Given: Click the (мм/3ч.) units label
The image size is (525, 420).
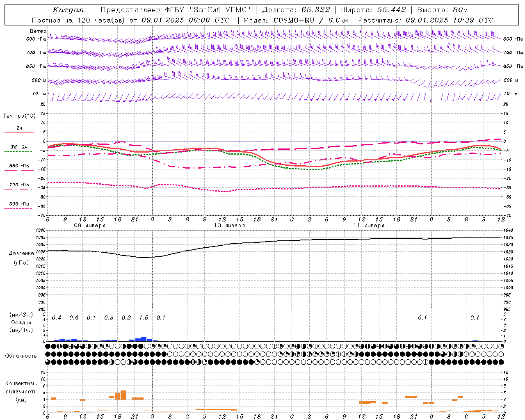Looking at the screenshot, I should (21, 315).
